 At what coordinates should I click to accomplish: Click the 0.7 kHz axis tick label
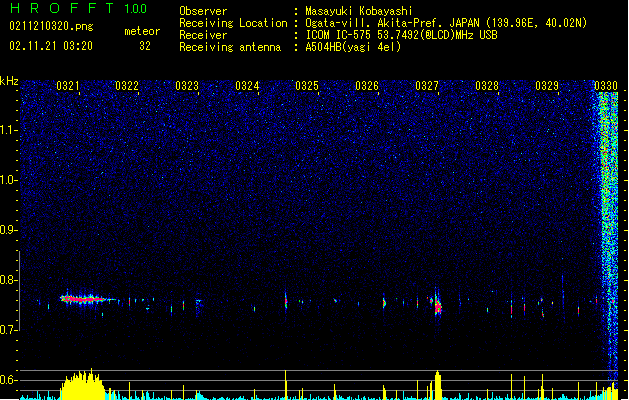click(x=8, y=330)
